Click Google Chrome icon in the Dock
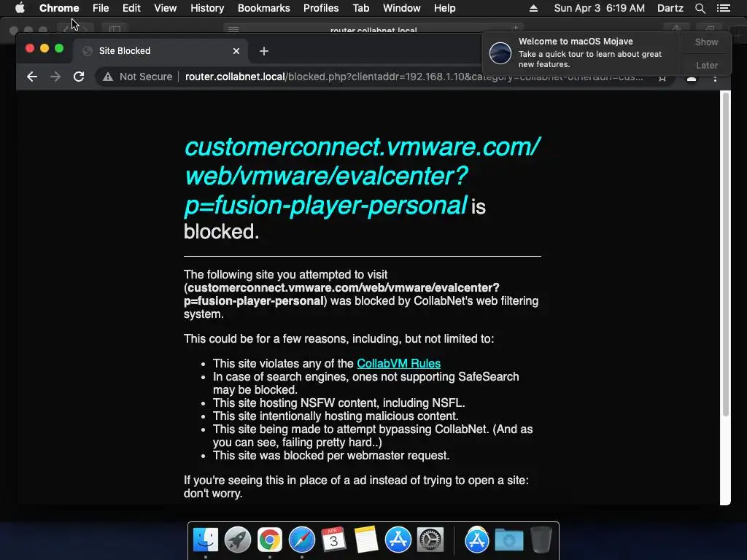 coord(270,540)
